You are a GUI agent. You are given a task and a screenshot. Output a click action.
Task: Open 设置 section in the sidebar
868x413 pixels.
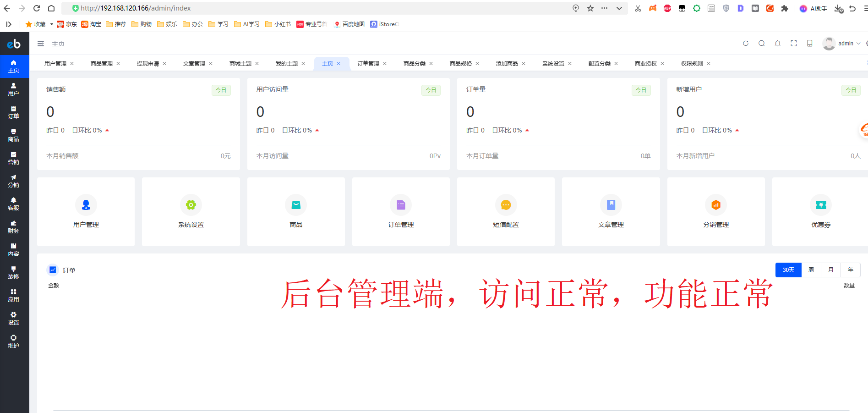click(x=14, y=319)
